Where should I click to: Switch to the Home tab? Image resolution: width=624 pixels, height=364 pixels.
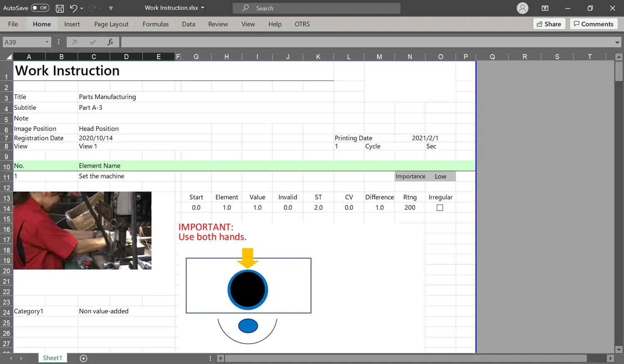click(42, 24)
